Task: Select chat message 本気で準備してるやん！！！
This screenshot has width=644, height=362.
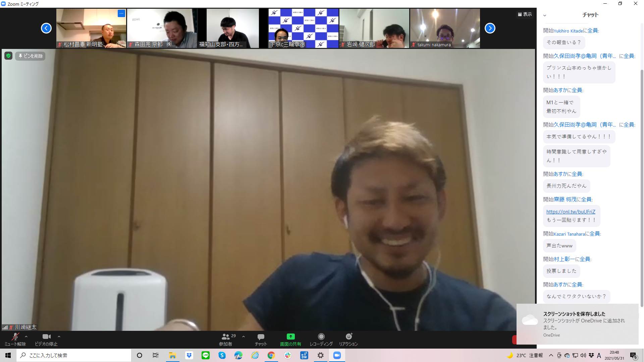Action: [x=579, y=136]
